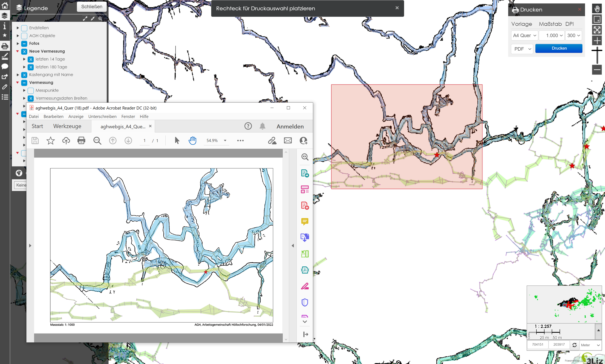Open the email envelope icon in Acrobat
This screenshot has width=605, height=364.
288,141
